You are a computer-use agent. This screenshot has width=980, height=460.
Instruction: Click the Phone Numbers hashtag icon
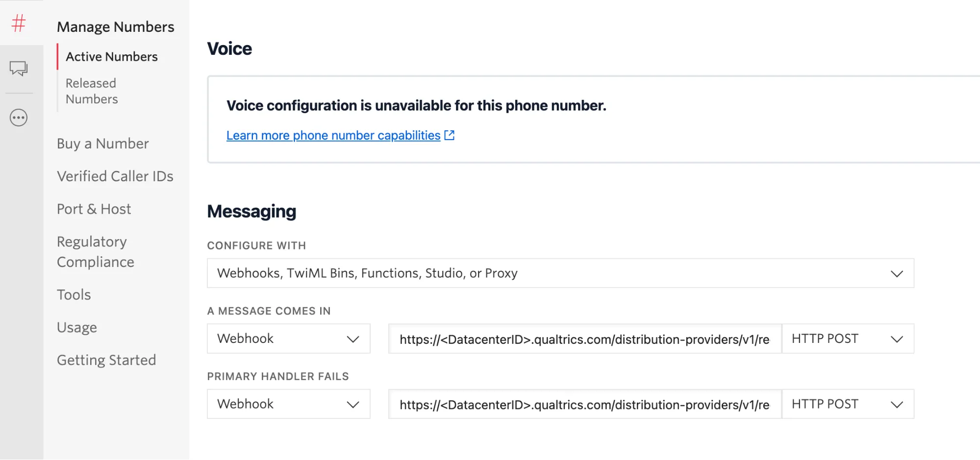(18, 23)
